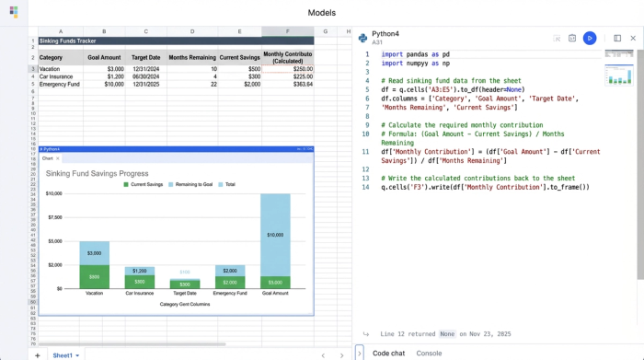Add a new sheet with plus button

tap(38, 355)
